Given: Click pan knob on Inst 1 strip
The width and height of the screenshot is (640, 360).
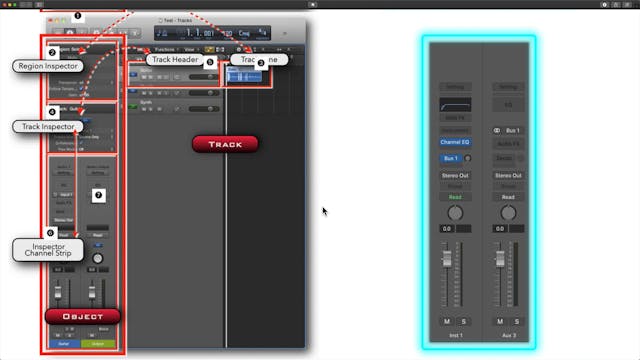Looking at the screenshot, I should [x=455, y=213].
